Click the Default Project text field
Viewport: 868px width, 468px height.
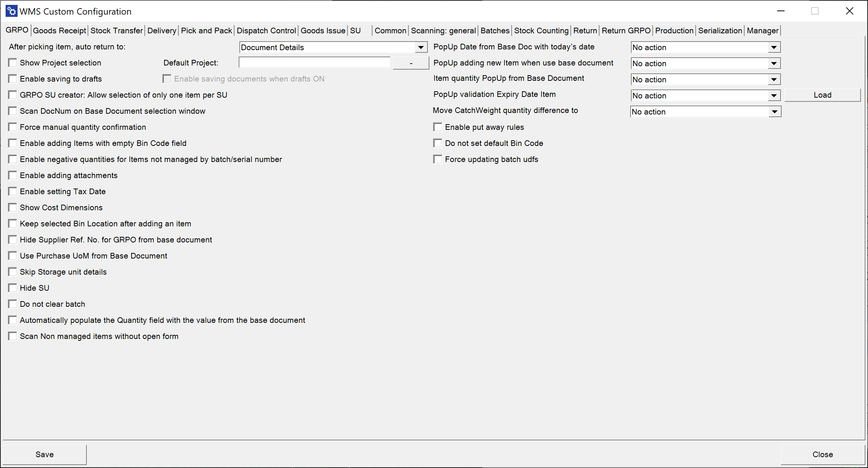coord(314,63)
